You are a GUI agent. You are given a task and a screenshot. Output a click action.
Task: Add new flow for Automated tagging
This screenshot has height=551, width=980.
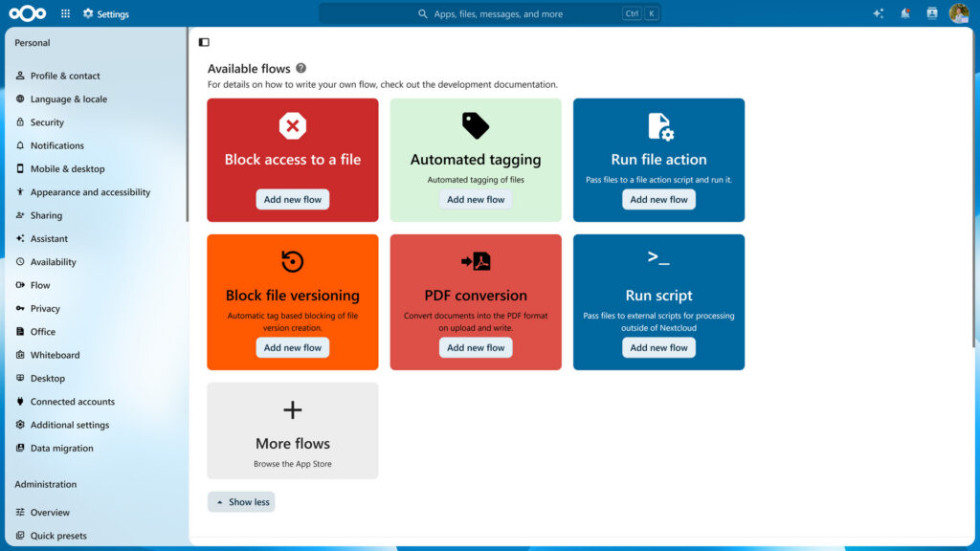[476, 199]
